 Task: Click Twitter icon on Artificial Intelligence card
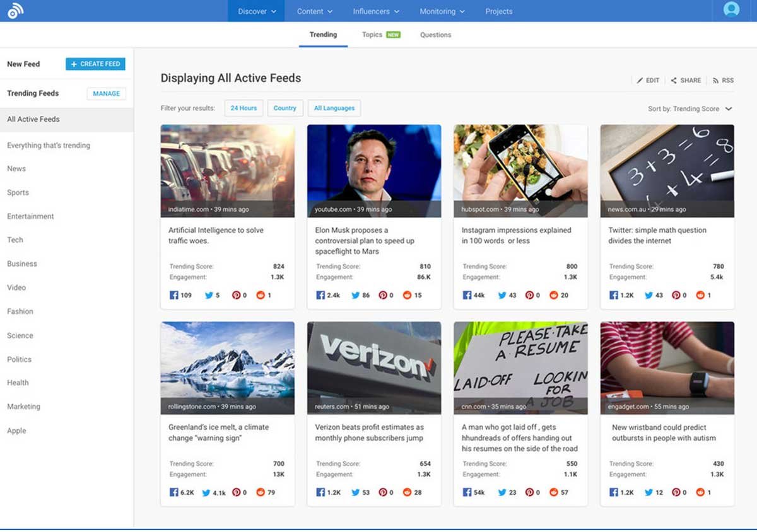point(208,295)
